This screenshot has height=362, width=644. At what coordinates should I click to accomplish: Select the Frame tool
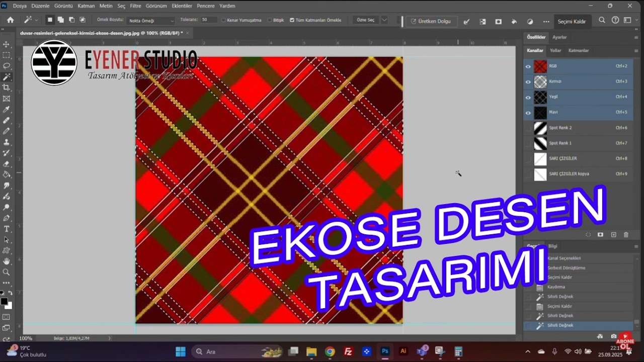pyautogui.click(x=7, y=99)
